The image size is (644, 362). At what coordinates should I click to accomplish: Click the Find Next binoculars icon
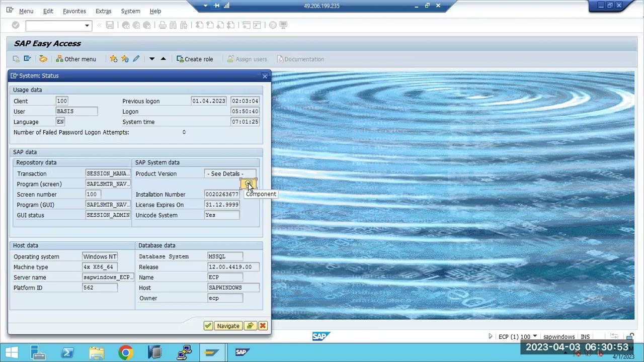184,25
